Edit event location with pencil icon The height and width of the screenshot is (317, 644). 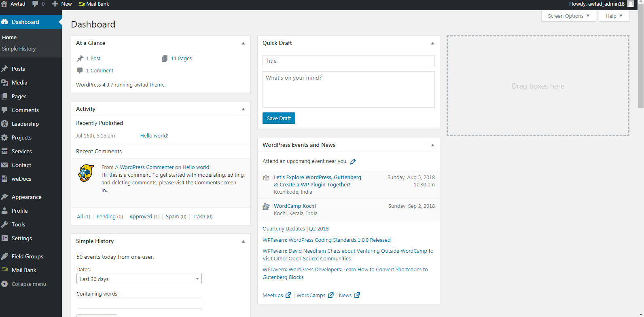(x=353, y=162)
